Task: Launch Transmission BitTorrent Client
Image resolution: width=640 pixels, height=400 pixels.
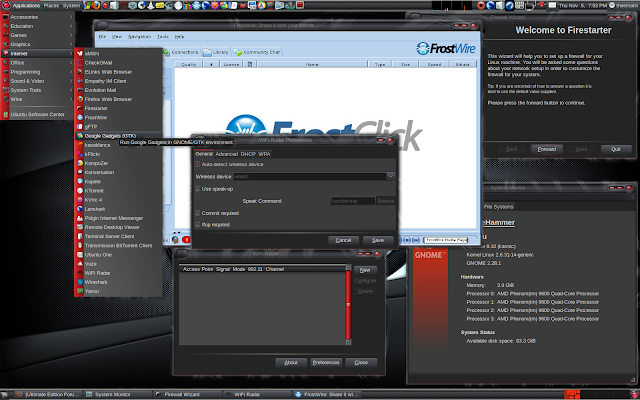Action: click(118, 245)
